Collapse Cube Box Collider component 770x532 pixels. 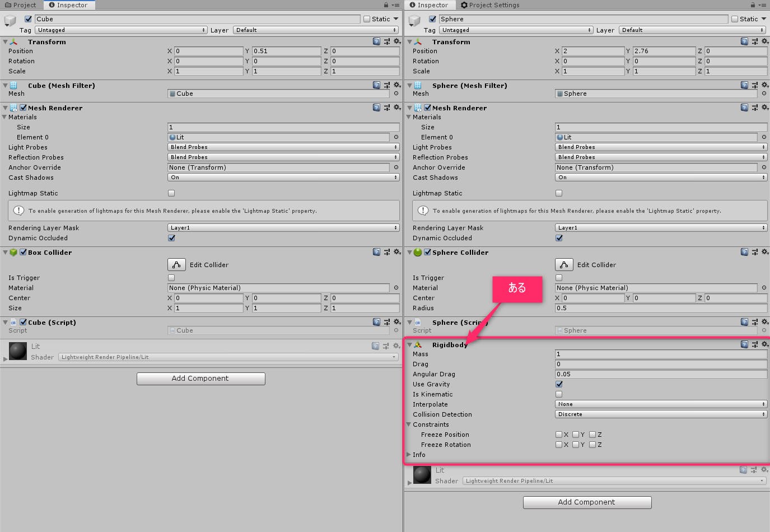pos(5,253)
